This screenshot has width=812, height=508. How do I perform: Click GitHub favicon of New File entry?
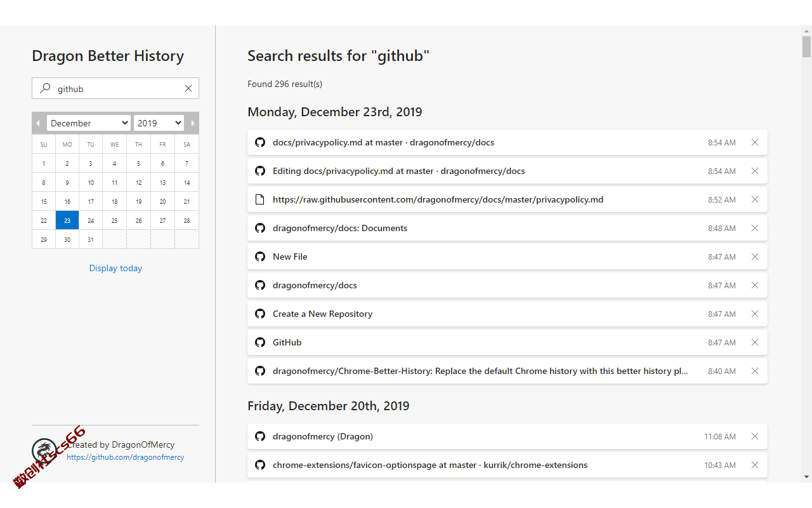coord(260,257)
